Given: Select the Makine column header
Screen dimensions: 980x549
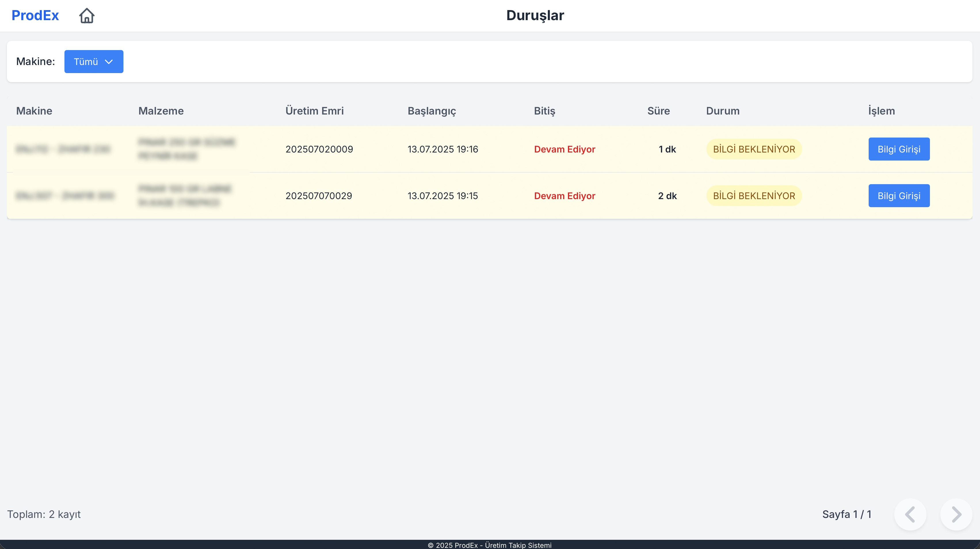Looking at the screenshot, I should click(x=34, y=111).
